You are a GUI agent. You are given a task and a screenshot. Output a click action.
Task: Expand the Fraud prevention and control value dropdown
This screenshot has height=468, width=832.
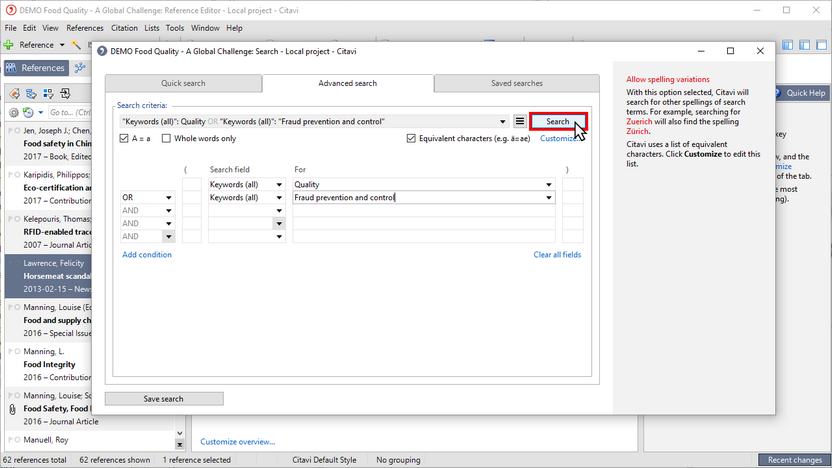point(549,197)
